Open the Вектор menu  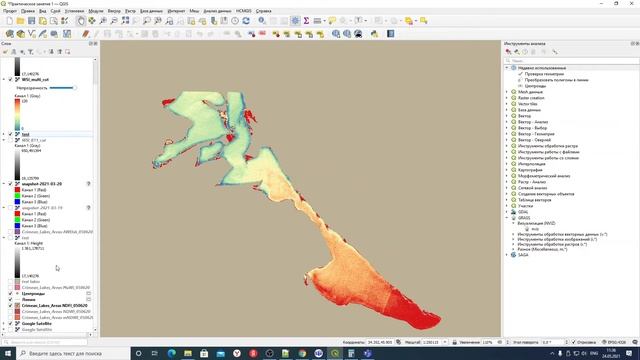[114, 11]
